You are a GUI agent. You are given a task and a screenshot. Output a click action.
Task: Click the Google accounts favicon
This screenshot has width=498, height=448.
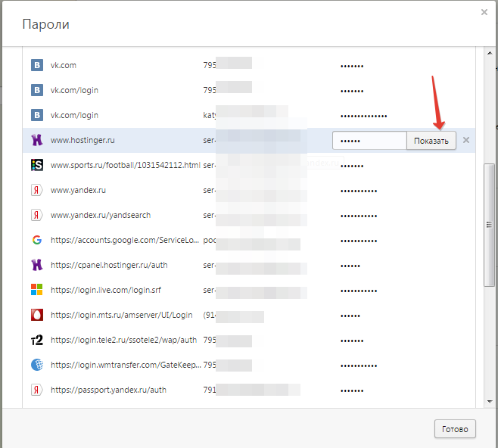(x=37, y=240)
